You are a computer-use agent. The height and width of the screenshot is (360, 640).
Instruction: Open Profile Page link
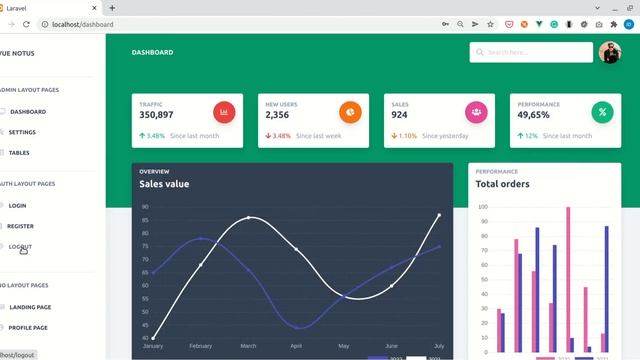(x=28, y=328)
